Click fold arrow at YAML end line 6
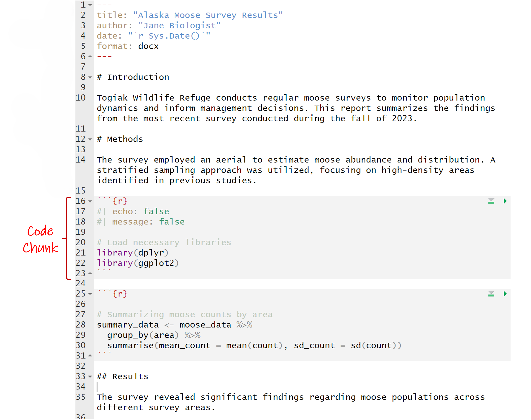The image size is (531, 420). (x=90, y=56)
